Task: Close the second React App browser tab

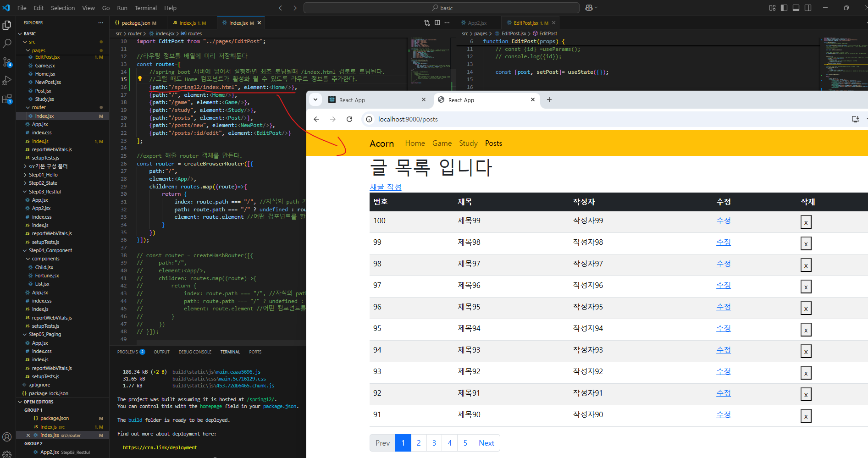Action: (x=533, y=99)
